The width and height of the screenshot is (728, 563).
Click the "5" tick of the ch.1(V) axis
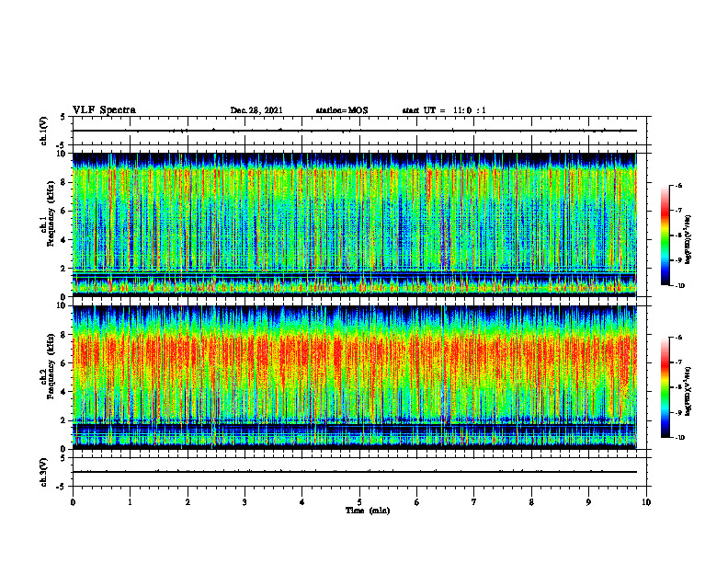click(63, 118)
